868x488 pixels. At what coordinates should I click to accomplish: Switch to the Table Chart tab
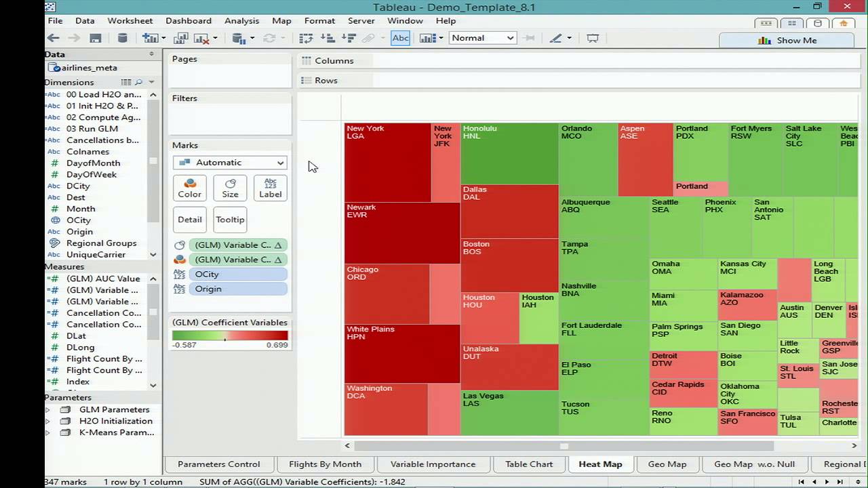pos(529,464)
